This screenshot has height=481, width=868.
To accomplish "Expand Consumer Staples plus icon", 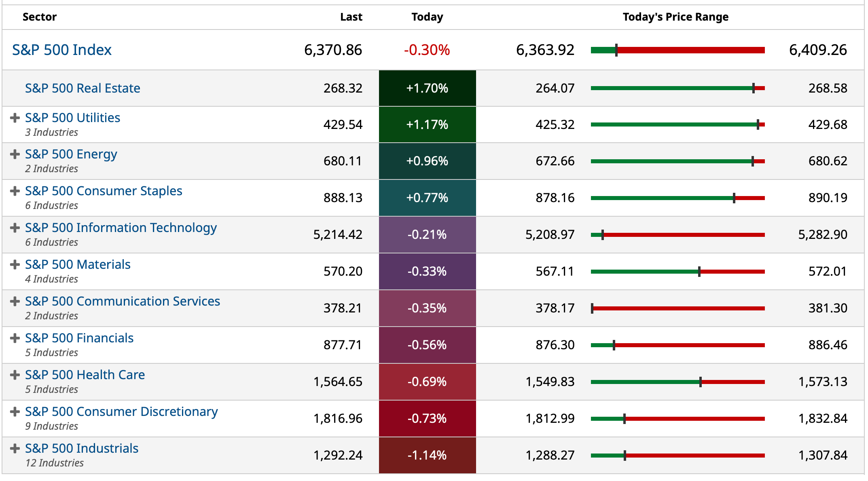I will (x=15, y=191).
